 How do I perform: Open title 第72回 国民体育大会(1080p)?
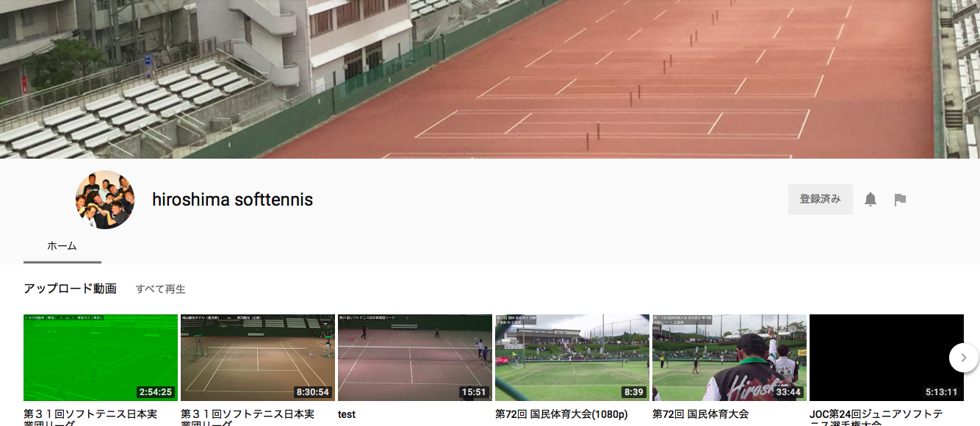[561, 414]
